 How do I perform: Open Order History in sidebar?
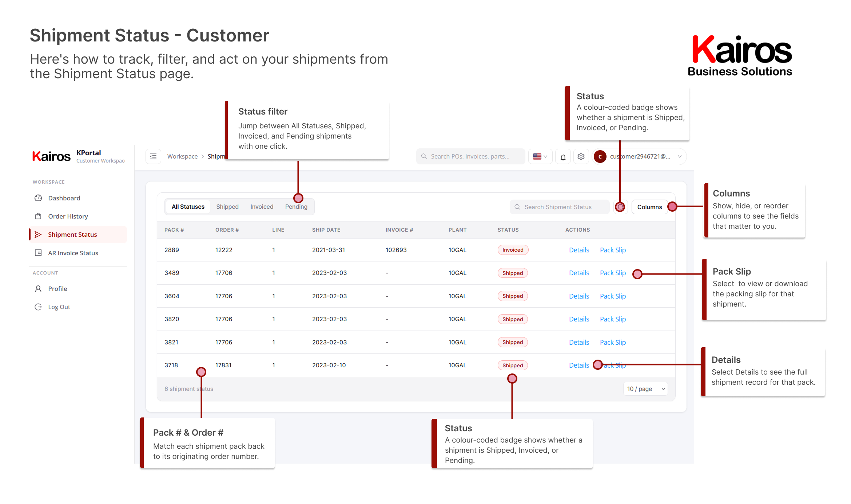tap(78, 216)
